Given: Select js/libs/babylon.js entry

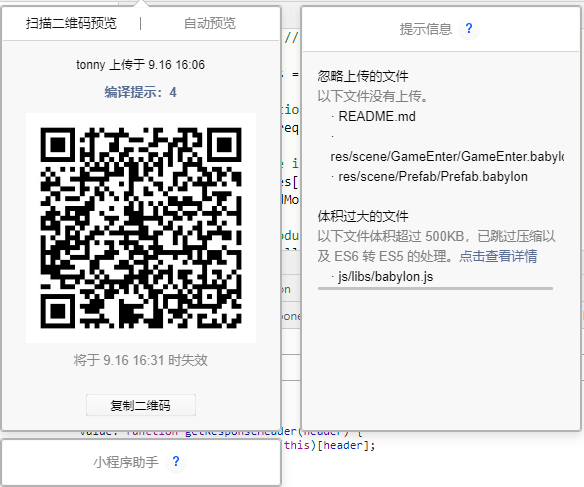Looking at the screenshot, I should pyautogui.click(x=385, y=277).
